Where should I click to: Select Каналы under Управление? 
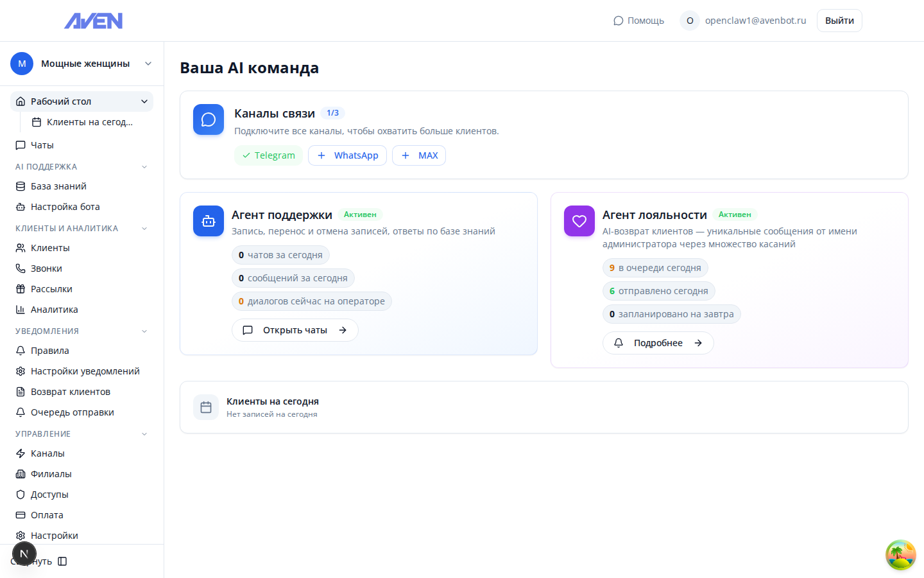(48, 453)
